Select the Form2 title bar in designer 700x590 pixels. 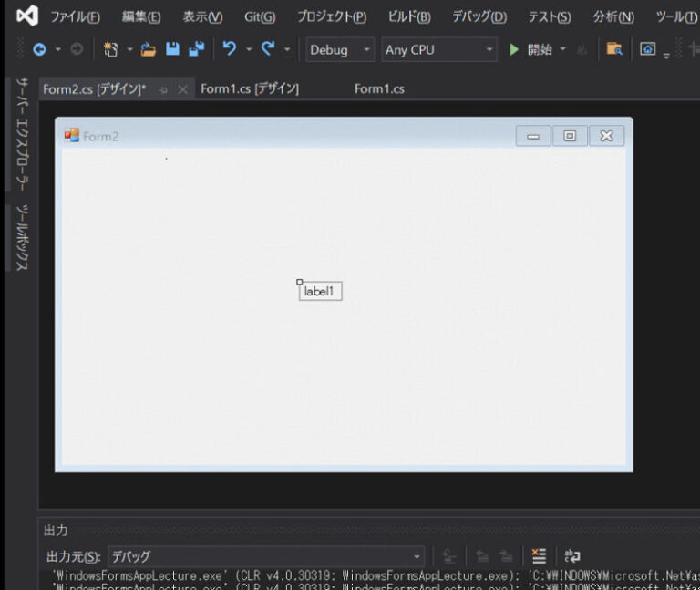point(344,134)
